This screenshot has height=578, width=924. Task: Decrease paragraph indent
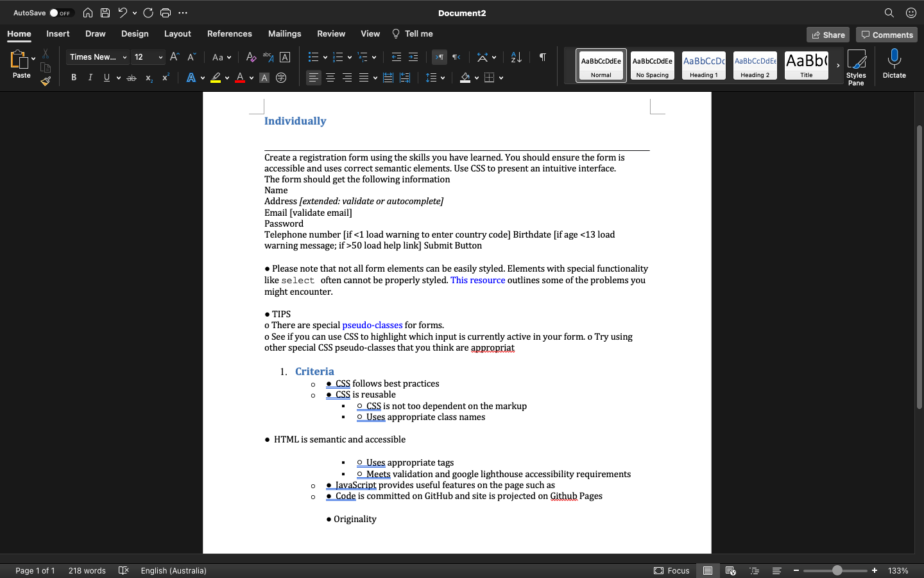click(x=397, y=57)
